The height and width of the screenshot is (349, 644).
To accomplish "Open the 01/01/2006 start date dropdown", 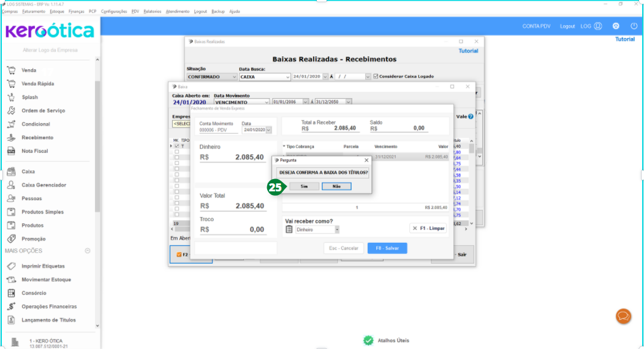I will point(305,102).
